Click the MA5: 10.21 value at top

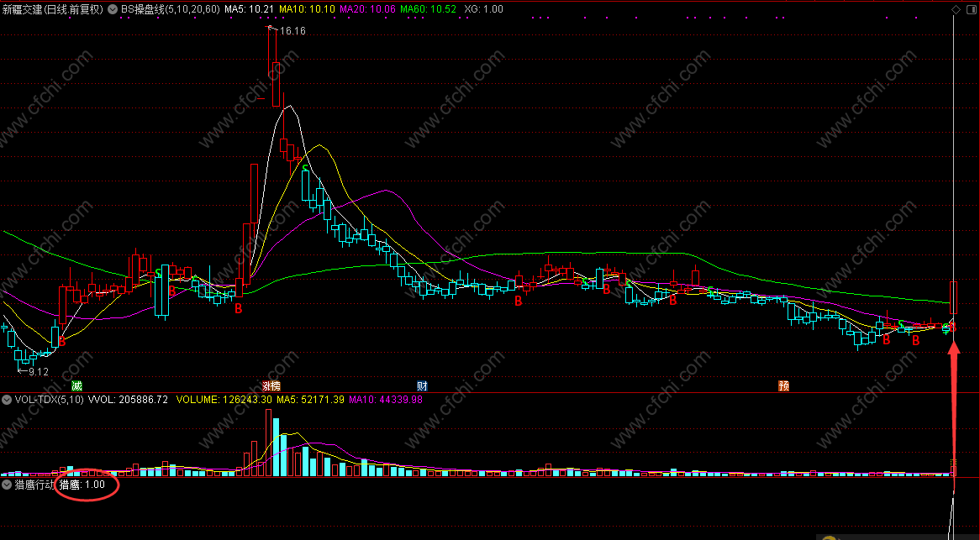click(250, 9)
